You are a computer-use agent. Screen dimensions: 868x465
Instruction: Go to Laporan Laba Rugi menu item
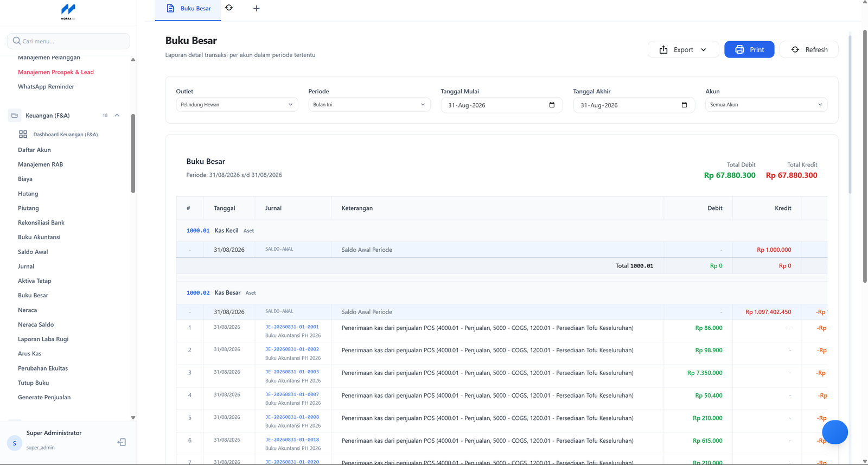(x=43, y=339)
